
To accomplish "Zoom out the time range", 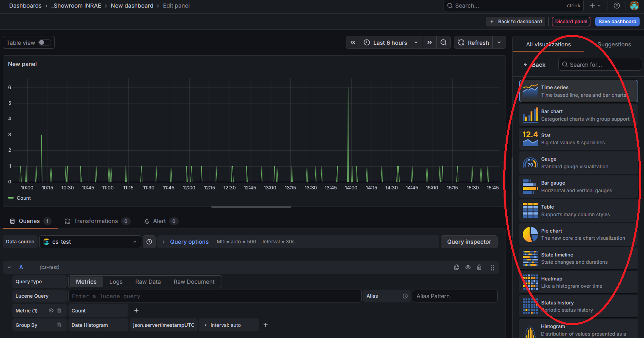I will (x=444, y=42).
